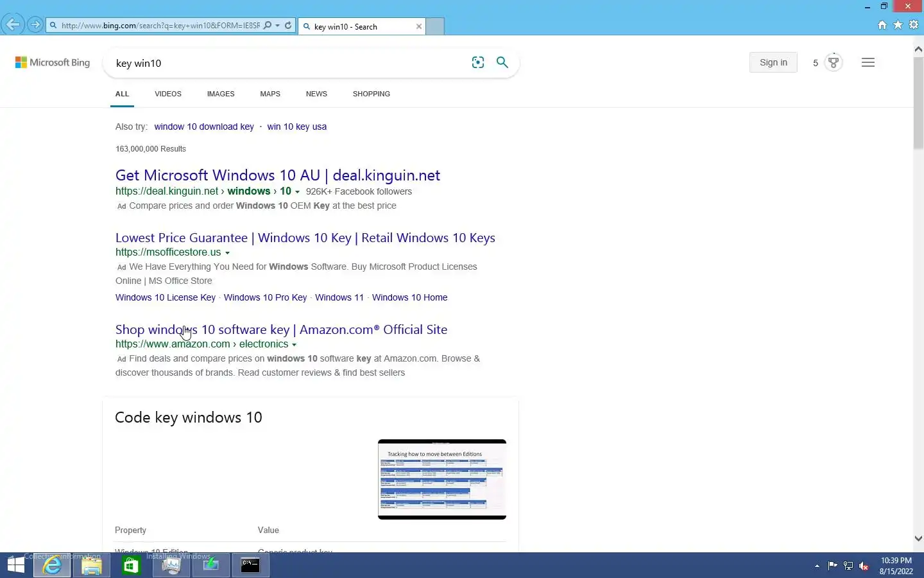Viewport: 924px width, 578px height.
Task: Open the Rewards trophy icon
Action: [834, 62]
